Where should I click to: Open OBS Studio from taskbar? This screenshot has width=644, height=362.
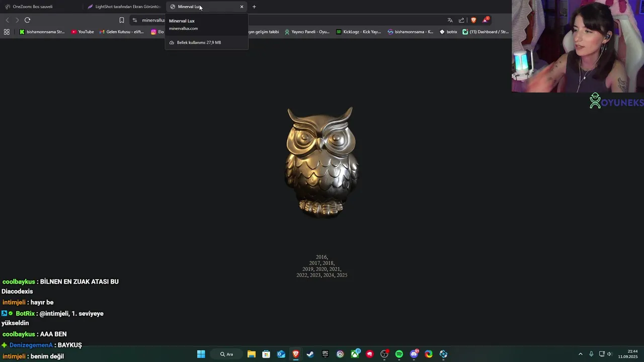(384, 354)
